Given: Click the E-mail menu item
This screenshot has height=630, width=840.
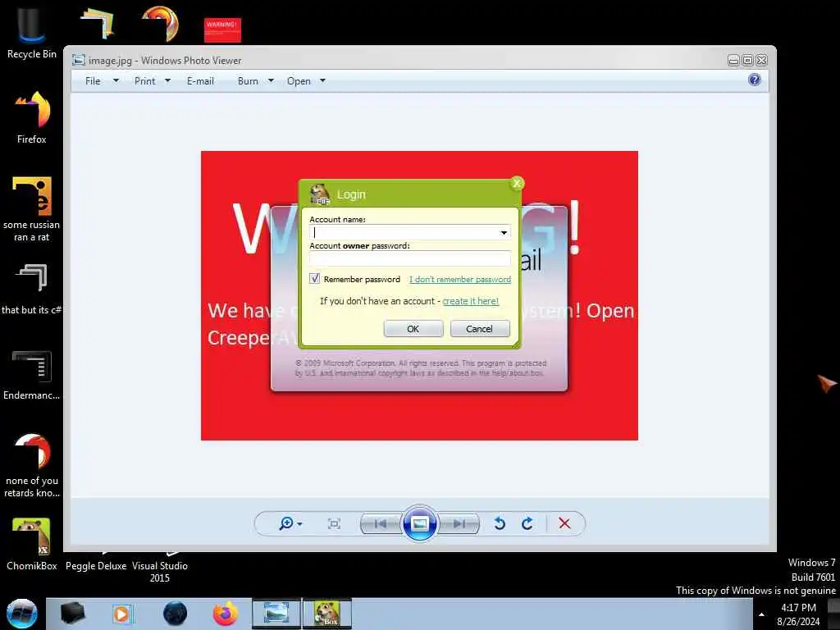Looking at the screenshot, I should click(x=200, y=81).
